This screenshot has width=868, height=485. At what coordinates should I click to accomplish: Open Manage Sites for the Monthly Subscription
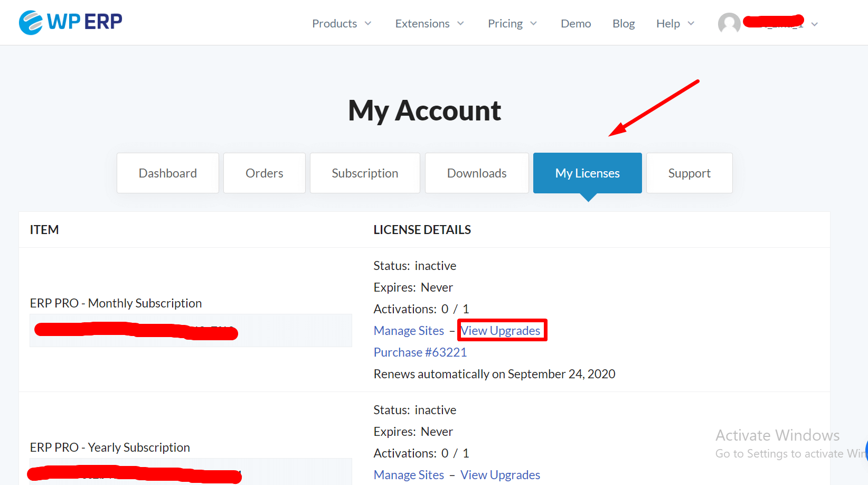(x=409, y=330)
